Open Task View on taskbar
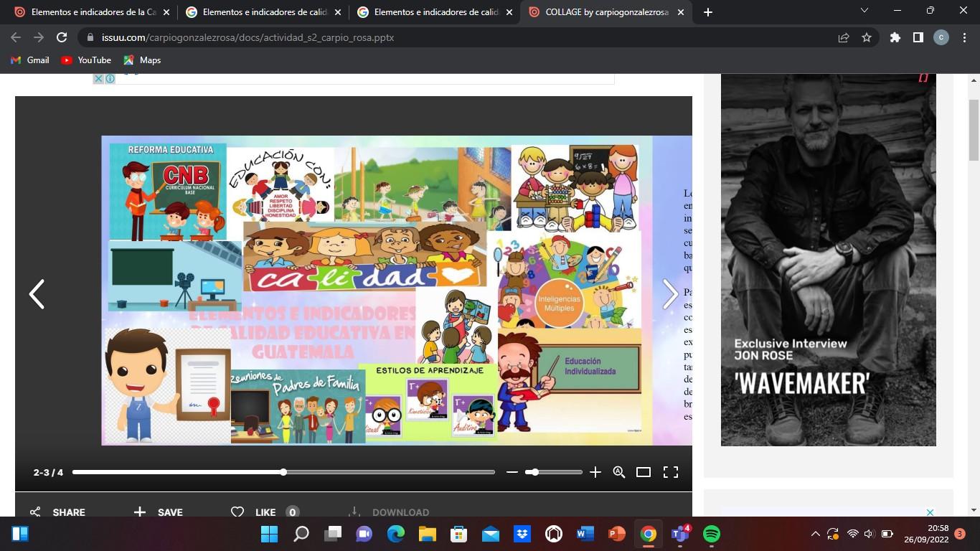The width and height of the screenshot is (980, 551). pos(333,534)
